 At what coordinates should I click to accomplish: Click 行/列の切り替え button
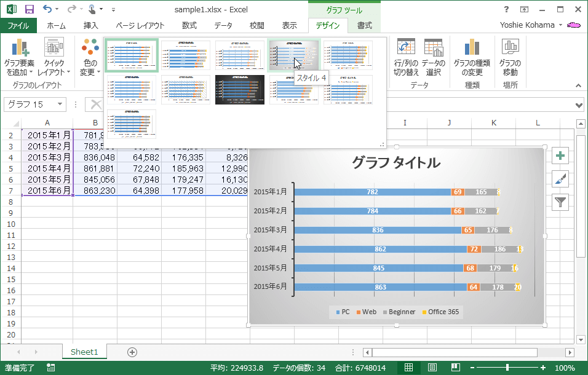pyautogui.click(x=406, y=57)
